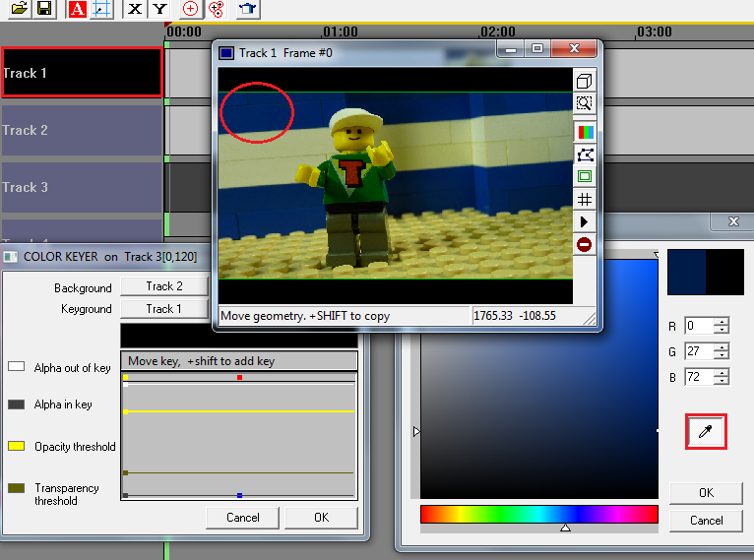Screen dimensions: 754x560
Task: Click the brightness triangle on color field side
Action: pyautogui.click(x=416, y=432)
